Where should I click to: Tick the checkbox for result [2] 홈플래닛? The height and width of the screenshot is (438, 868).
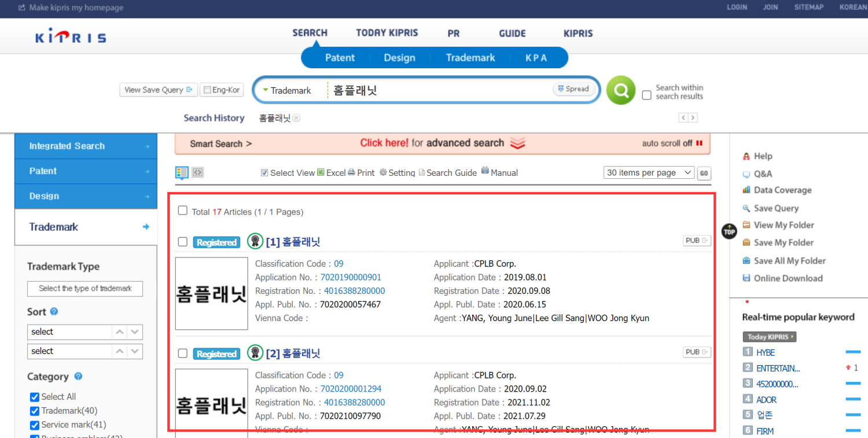[183, 353]
